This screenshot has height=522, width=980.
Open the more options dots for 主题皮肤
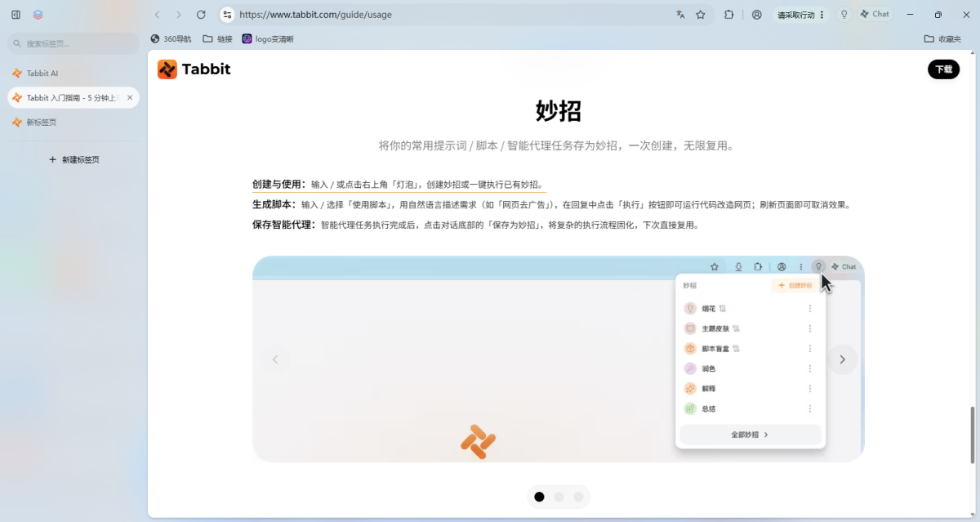pos(810,328)
